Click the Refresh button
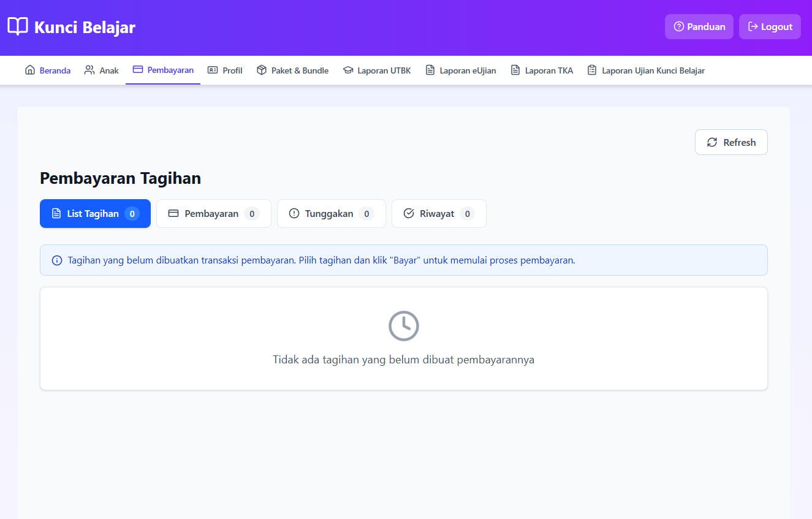The image size is (812, 519). click(x=731, y=142)
